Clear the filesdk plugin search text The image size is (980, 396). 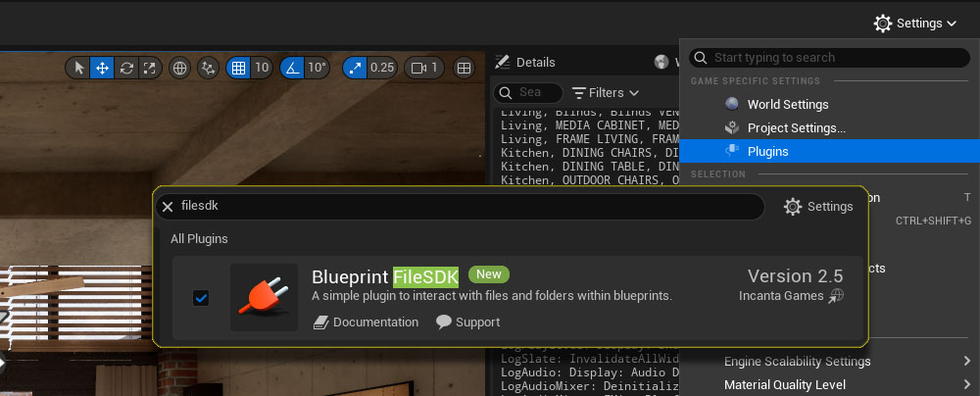[x=168, y=207]
